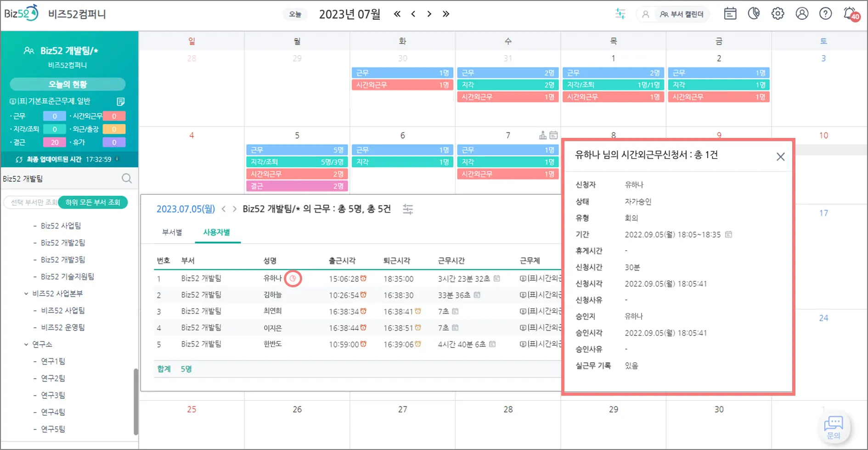Click the info icon after 17:32:59
This screenshot has width=868, height=450.
tap(117, 159)
